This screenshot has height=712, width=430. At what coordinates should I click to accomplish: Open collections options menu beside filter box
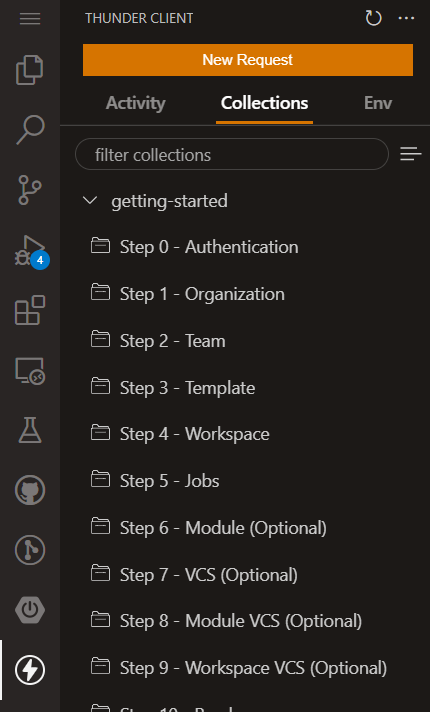tap(410, 154)
